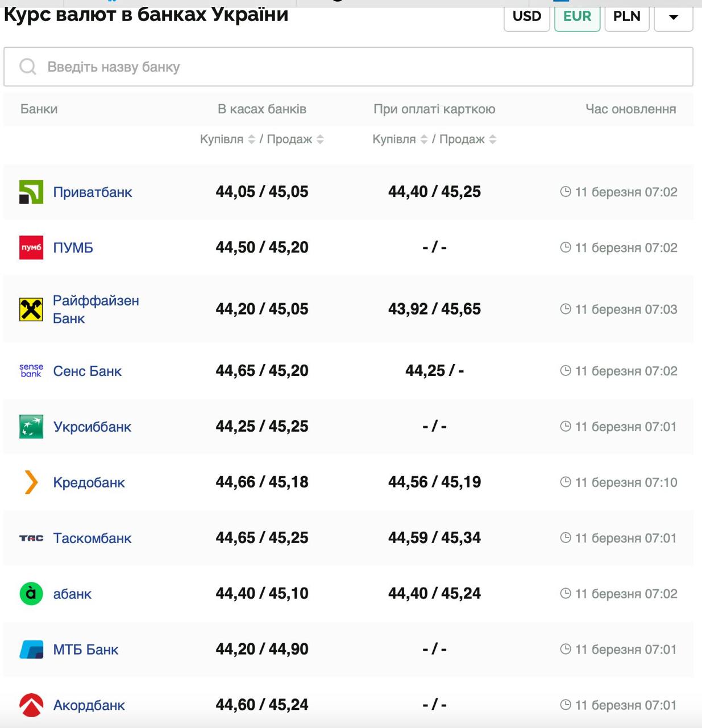702x728 pixels.
Task: Open the Таскомбанк bank link
Action: [92, 538]
